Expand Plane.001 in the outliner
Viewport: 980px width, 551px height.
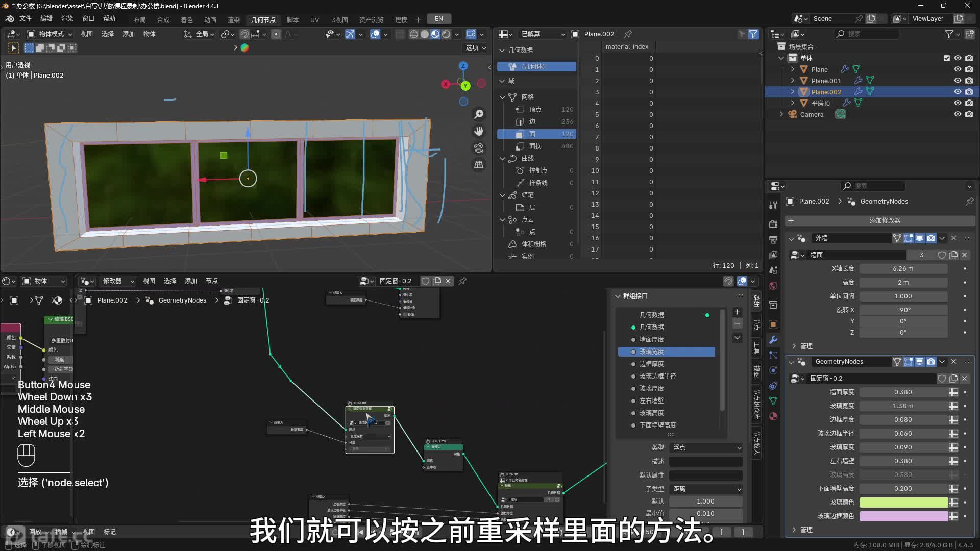(x=793, y=81)
